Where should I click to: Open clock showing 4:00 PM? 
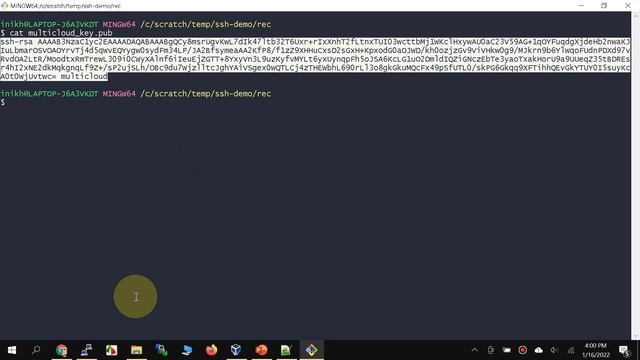click(x=596, y=350)
